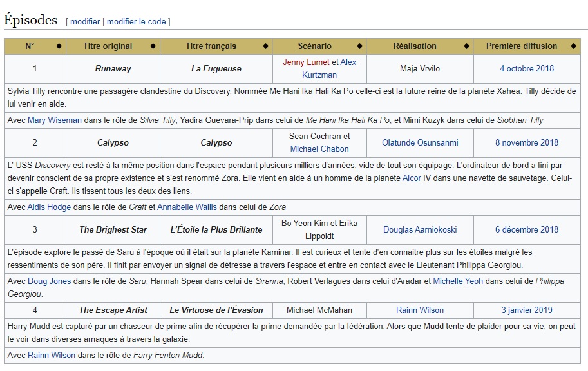Click 'Michael McMahan' writer cell

[x=319, y=310]
